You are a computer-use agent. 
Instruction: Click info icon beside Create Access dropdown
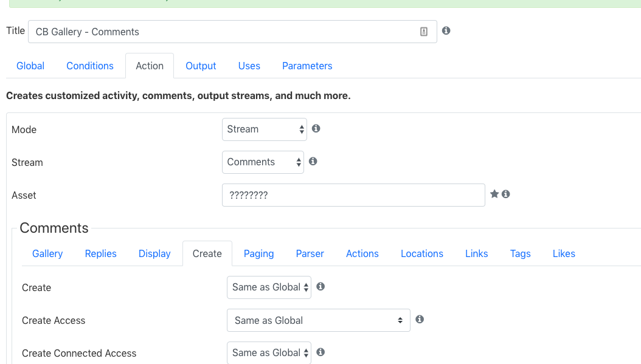pos(420,320)
